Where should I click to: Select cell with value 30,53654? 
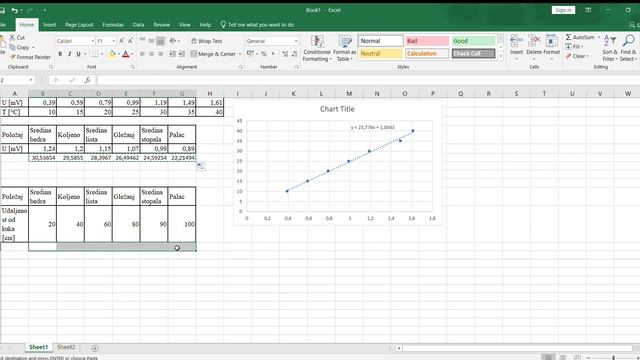(x=42, y=158)
